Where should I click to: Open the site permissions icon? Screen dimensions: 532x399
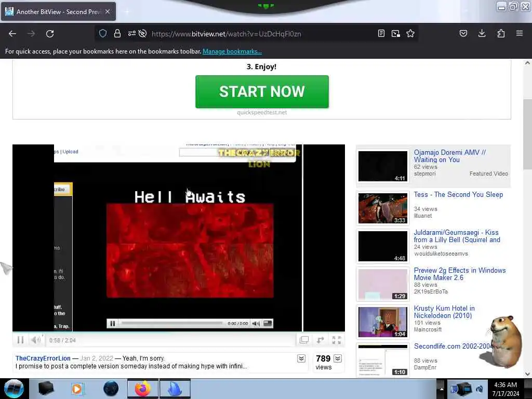tap(131, 33)
